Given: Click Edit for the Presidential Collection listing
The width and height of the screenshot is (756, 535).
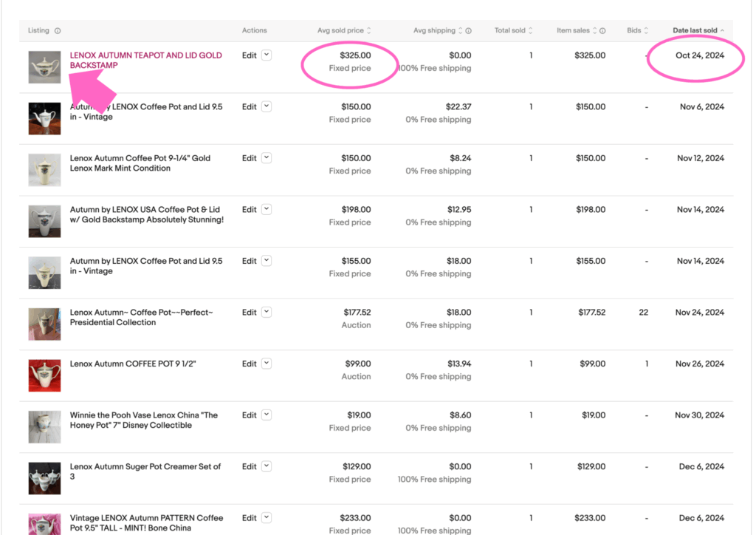Looking at the screenshot, I should coord(249,313).
